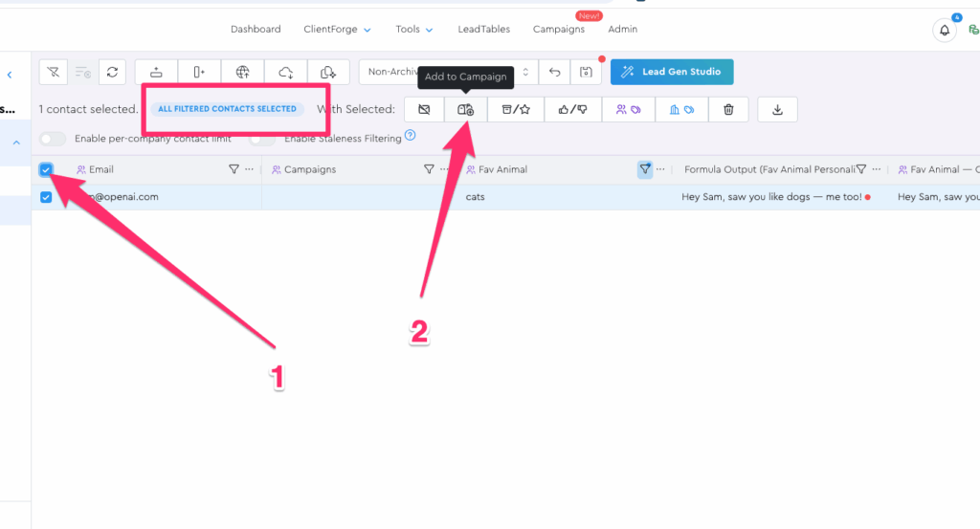Image resolution: width=980 pixels, height=529 pixels.
Task: Toggle the select-all header checkbox
Action: [46, 169]
